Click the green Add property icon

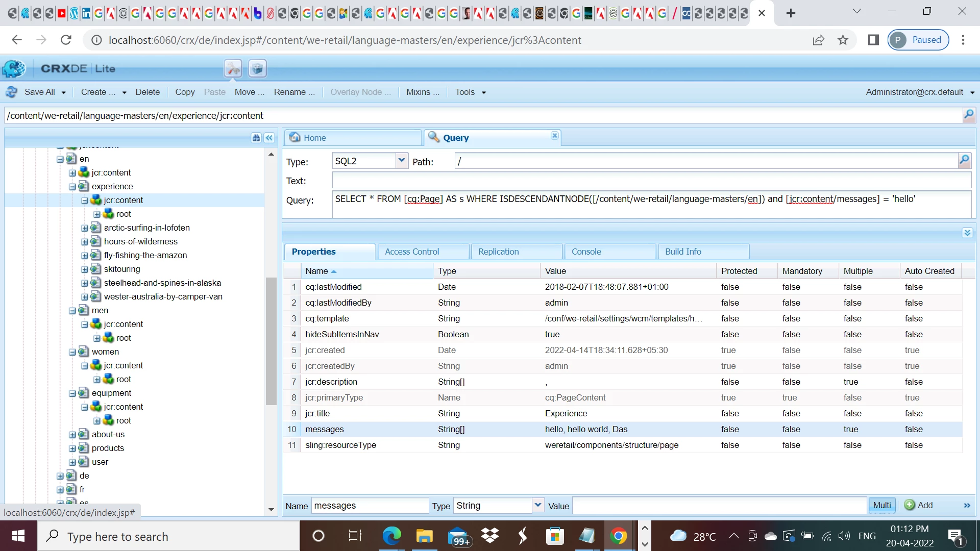point(910,505)
